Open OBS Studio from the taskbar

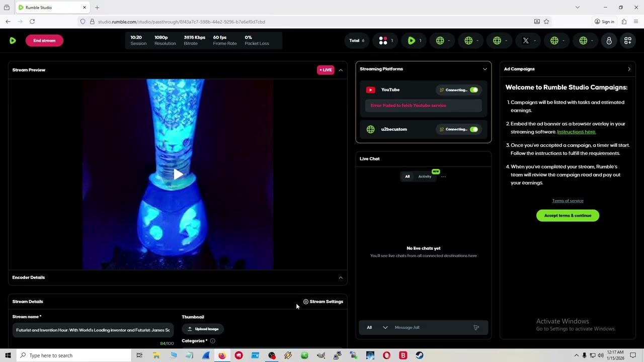(x=272, y=355)
